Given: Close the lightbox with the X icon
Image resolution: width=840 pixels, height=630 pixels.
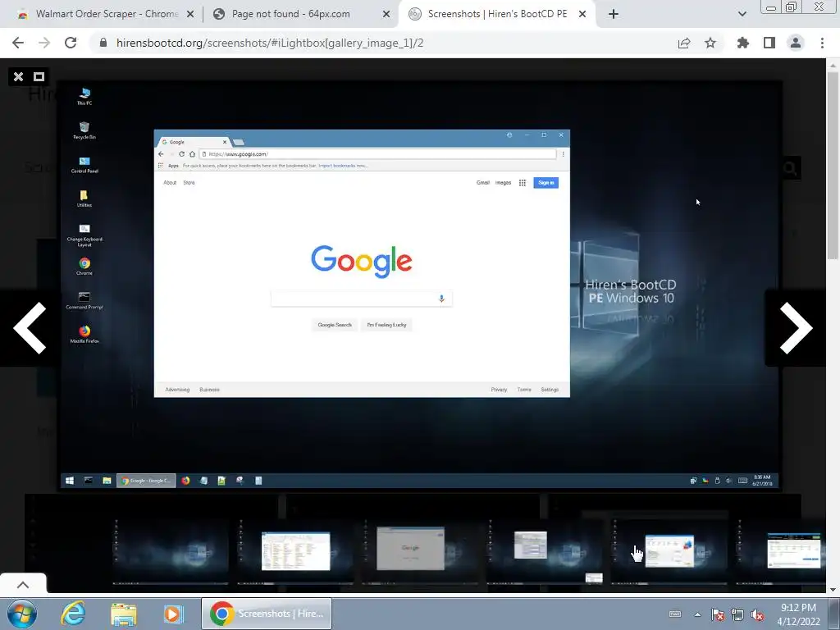Looking at the screenshot, I should (18, 76).
